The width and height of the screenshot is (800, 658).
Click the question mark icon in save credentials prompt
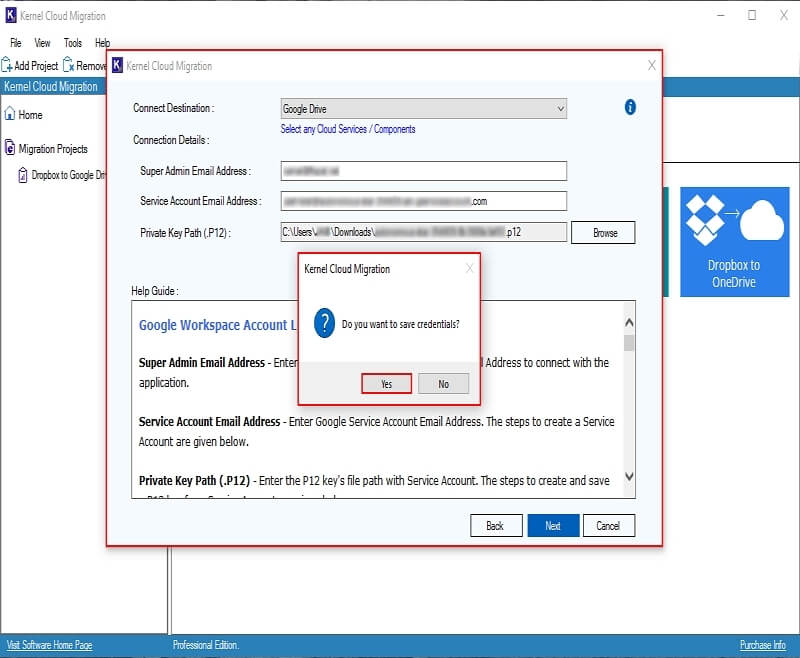324,323
